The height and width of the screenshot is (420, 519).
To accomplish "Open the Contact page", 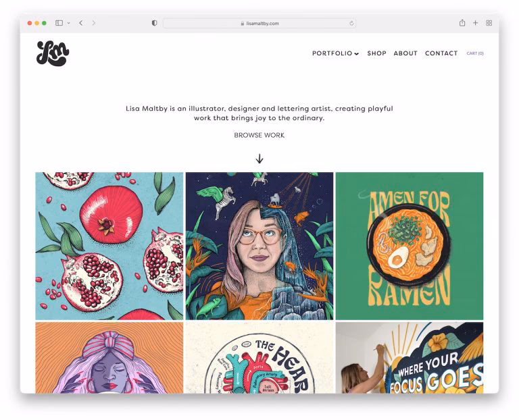I will pos(441,53).
